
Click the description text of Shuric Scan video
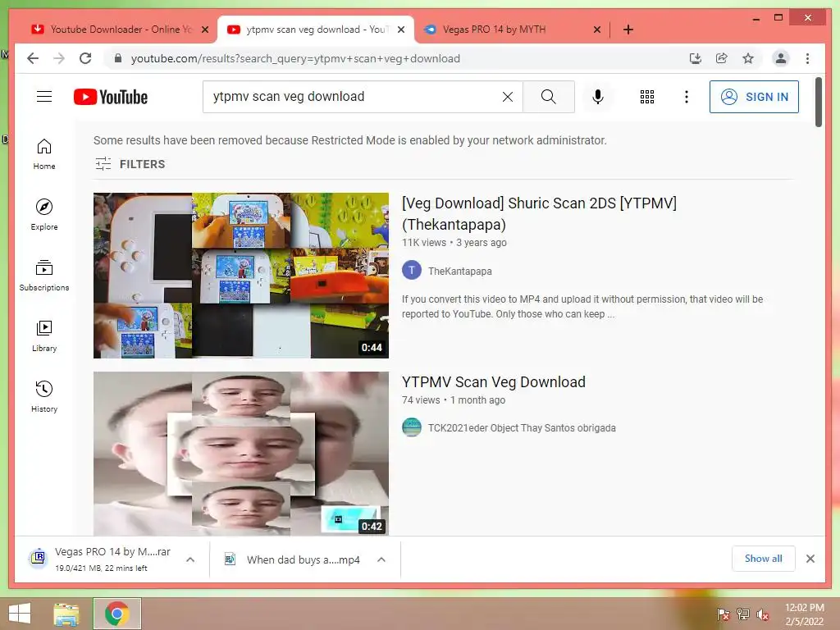pos(582,307)
